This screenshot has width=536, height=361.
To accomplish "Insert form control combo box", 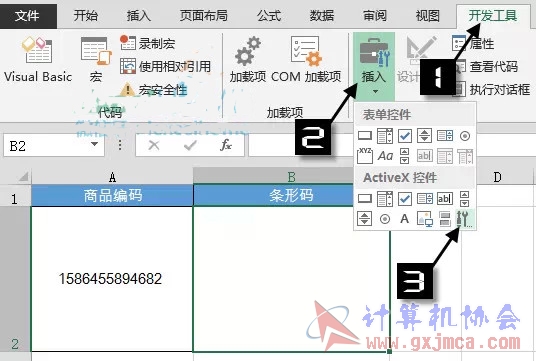I will click(x=385, y=136).
